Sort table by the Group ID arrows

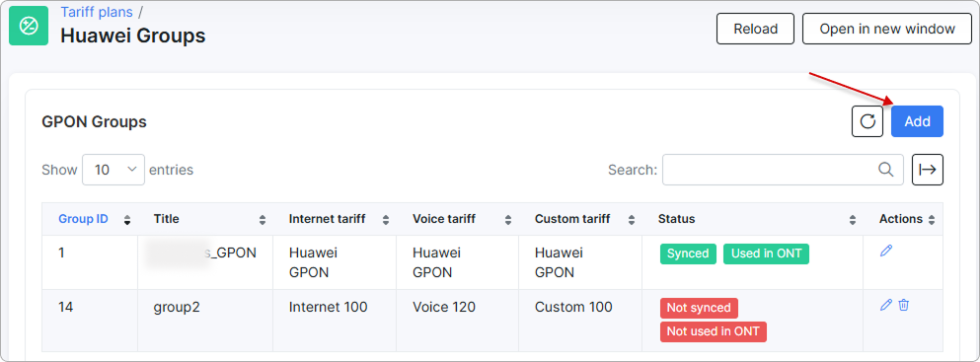pos(127,220)
